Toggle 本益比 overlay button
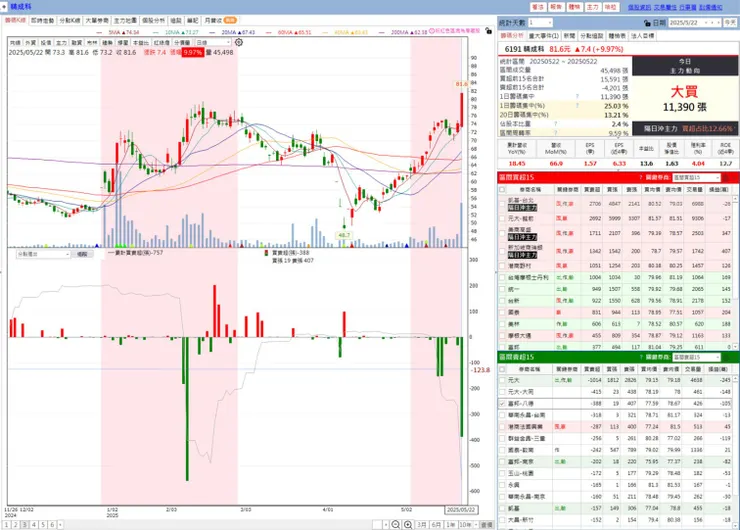 140,42
